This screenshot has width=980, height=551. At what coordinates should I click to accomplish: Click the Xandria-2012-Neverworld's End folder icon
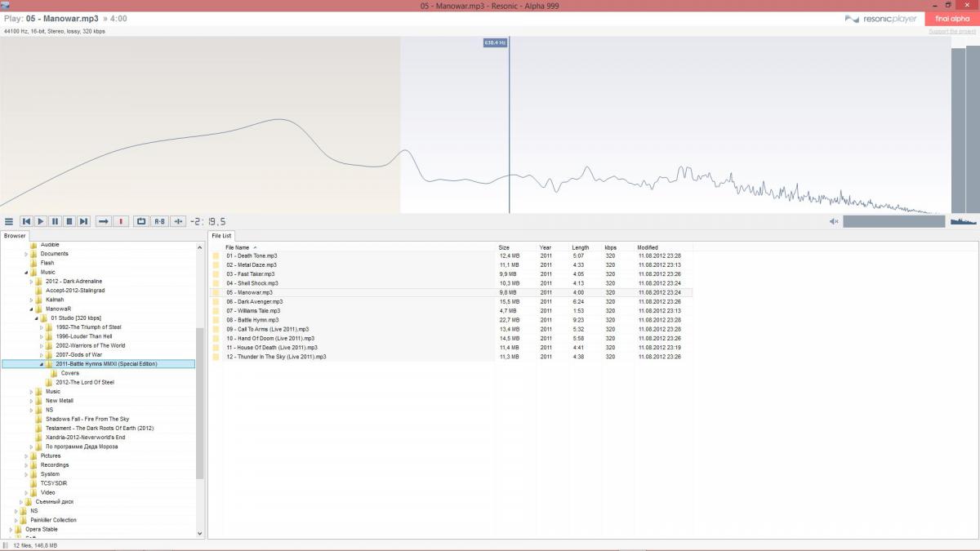[x=39, y=438]
